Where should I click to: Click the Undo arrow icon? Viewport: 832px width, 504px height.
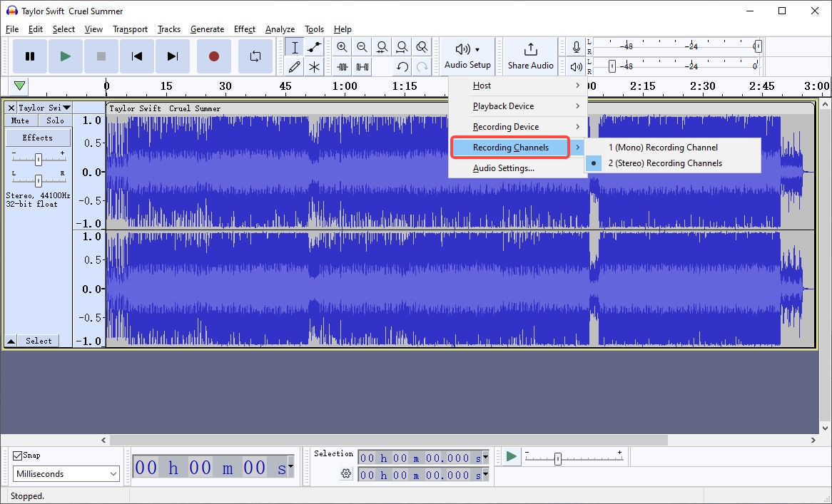point(402,67)
